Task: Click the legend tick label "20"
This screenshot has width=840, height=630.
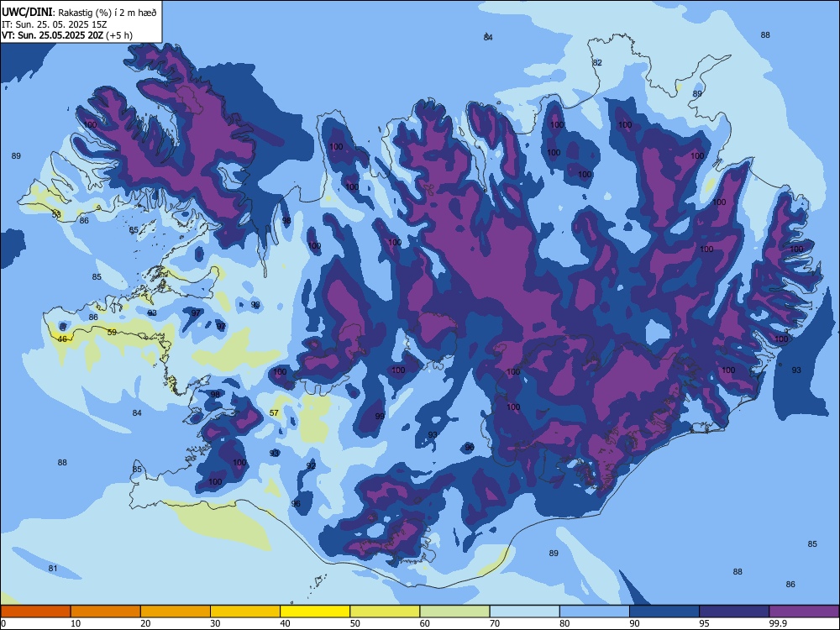Action: click(x=145, y=623)
